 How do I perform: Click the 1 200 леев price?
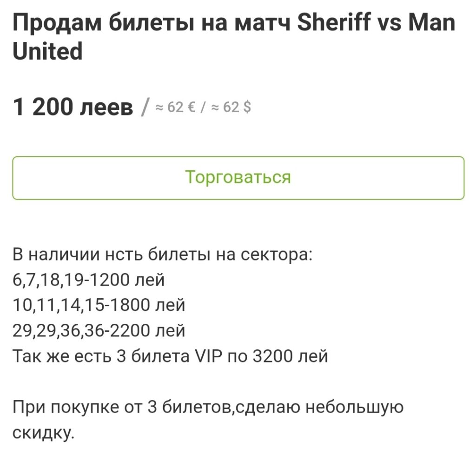point(73,107)
